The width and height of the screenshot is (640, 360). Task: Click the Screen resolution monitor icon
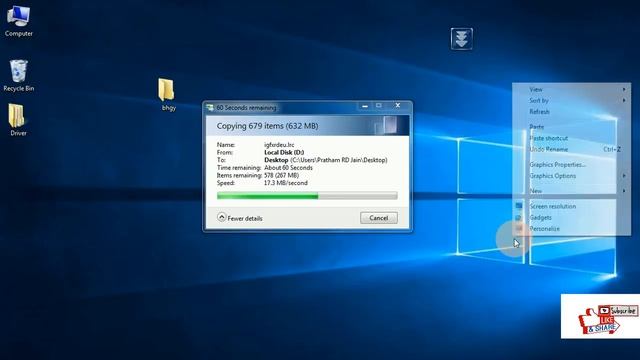519,206
